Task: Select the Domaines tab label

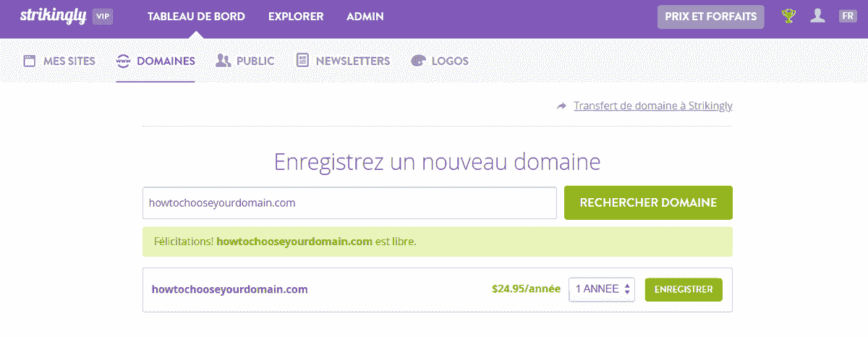Action: 166,61
